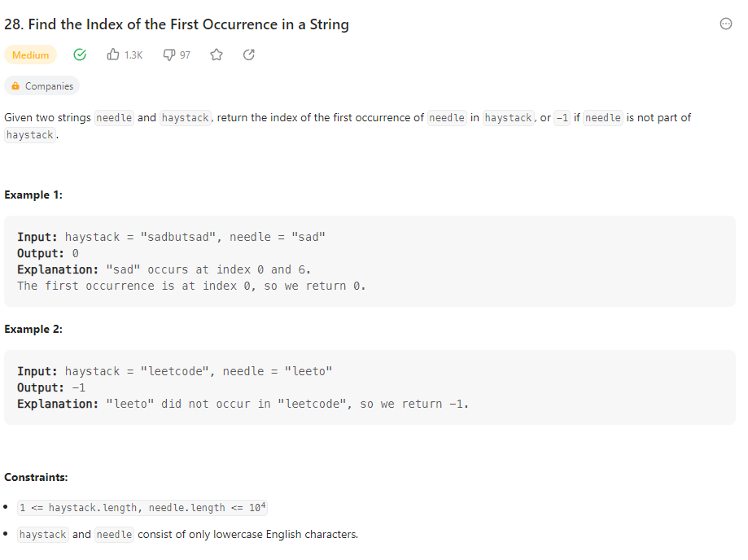Screen dimensions: 748x560
Task: Add problem to favorites with star icon
Action: [217, 55]
